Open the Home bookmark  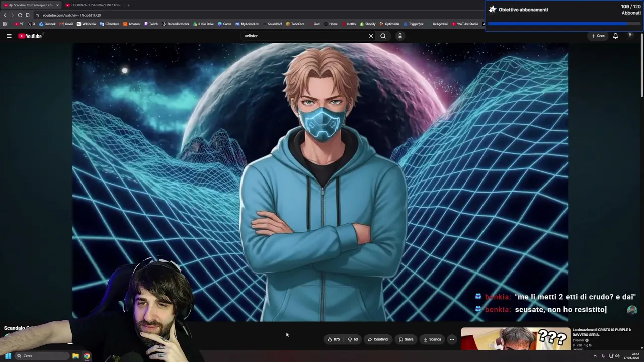tap(331, 24)
